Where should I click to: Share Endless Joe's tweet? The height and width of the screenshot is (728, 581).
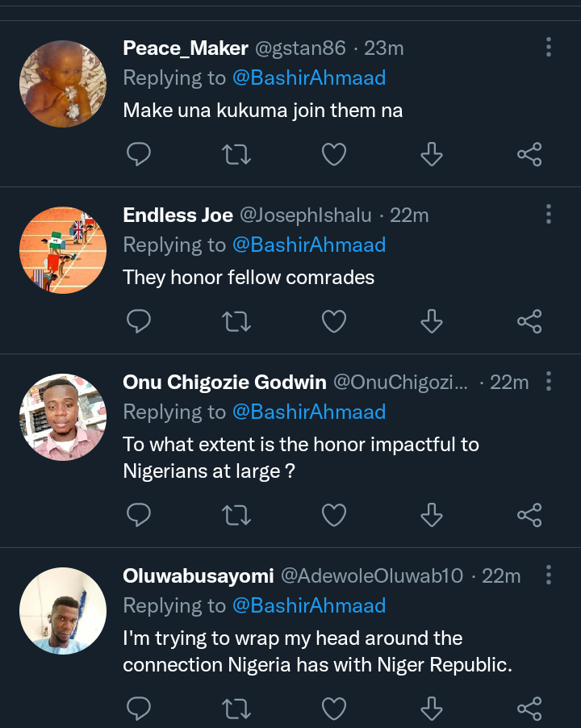coord(529,321)
